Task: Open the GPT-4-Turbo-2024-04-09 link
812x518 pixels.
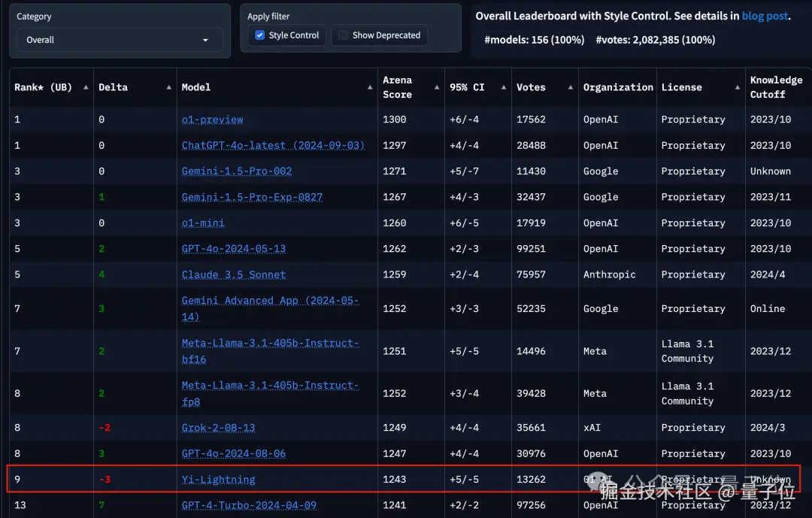Action: 249,505
